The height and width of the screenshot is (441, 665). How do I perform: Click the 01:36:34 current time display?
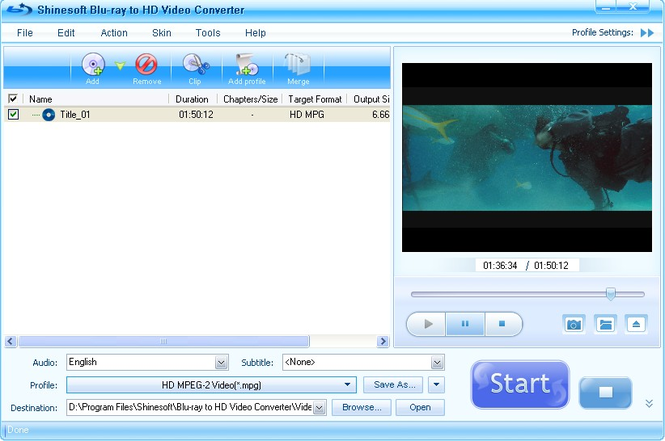coord(500,265)
